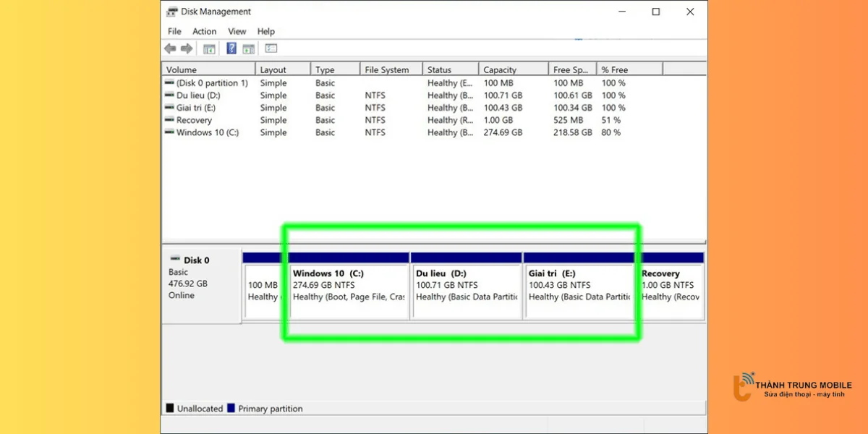Click Show/Hide Console Tree toolbar icon

[209, 49]
